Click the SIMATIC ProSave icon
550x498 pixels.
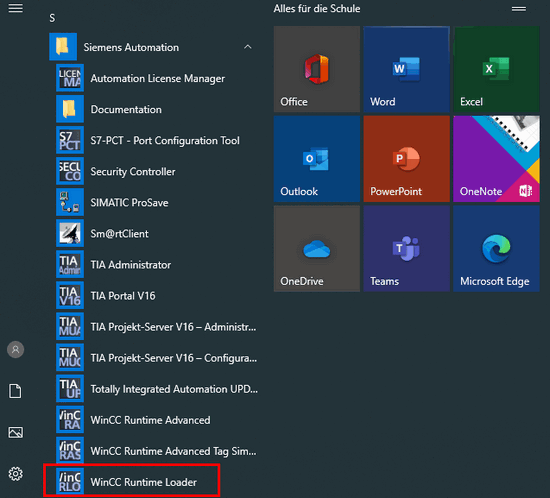[x=70, y=202]
